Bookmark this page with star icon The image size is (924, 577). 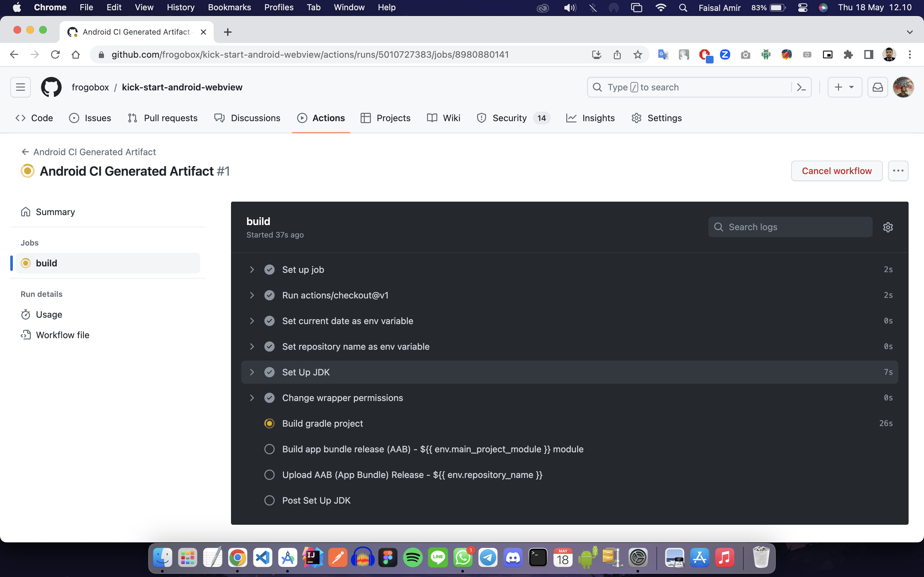tap(637, 54)
